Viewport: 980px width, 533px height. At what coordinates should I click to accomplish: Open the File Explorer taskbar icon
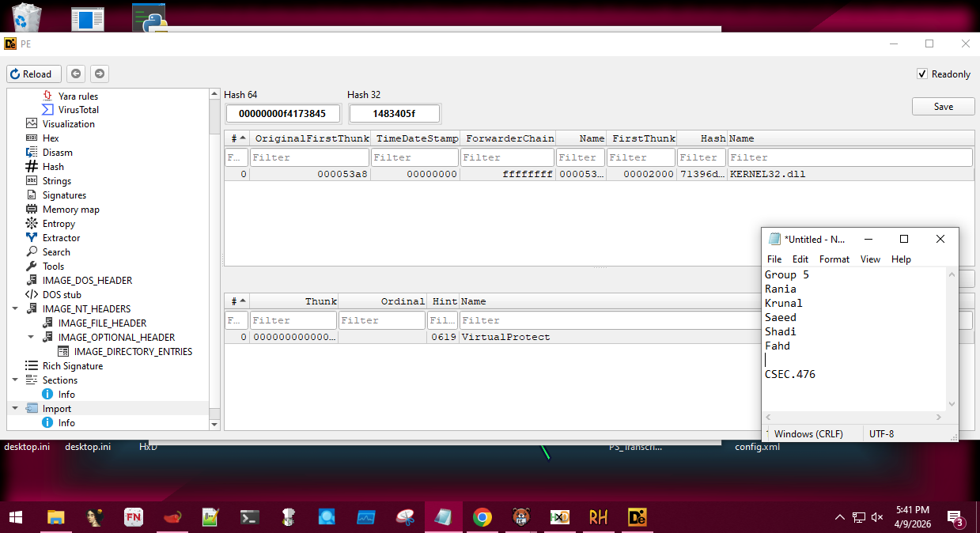click(55, 517)
